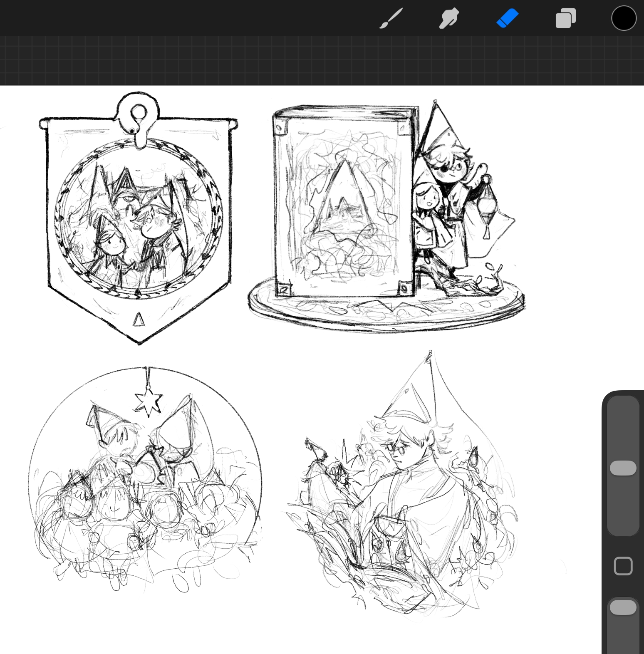Tap the active blue Eraser tool
The image size is (644, 654).
(507, 19)
